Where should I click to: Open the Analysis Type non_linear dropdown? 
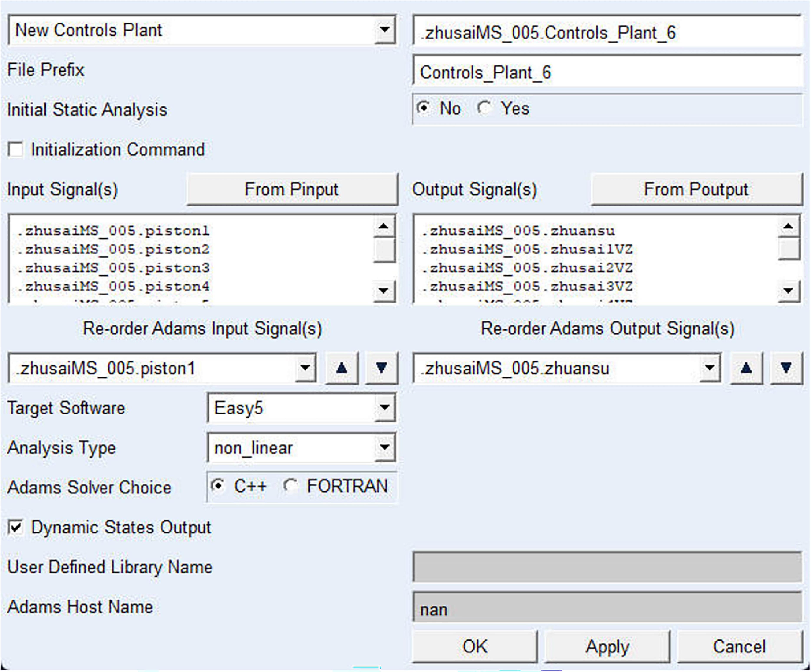(385, 447)
